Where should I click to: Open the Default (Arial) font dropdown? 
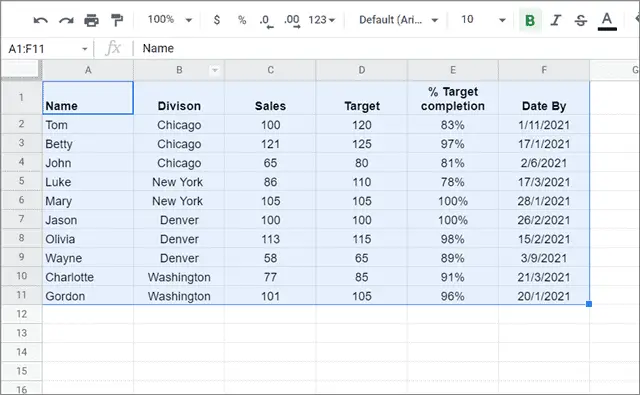pos(398,20)
